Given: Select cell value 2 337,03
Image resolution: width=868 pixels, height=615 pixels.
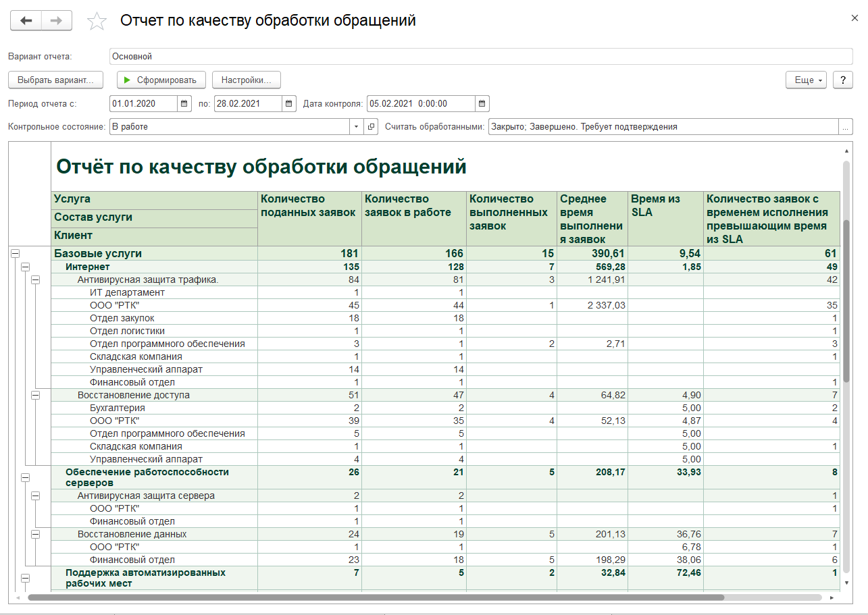Looking at the screenshot, I should click(592, 305).
